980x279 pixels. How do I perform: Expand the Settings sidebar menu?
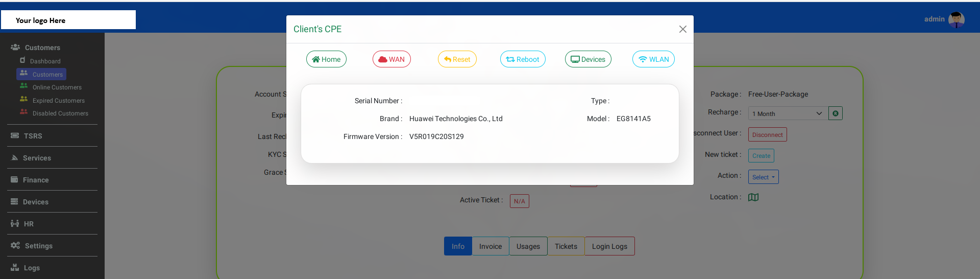tap(39, 246)
